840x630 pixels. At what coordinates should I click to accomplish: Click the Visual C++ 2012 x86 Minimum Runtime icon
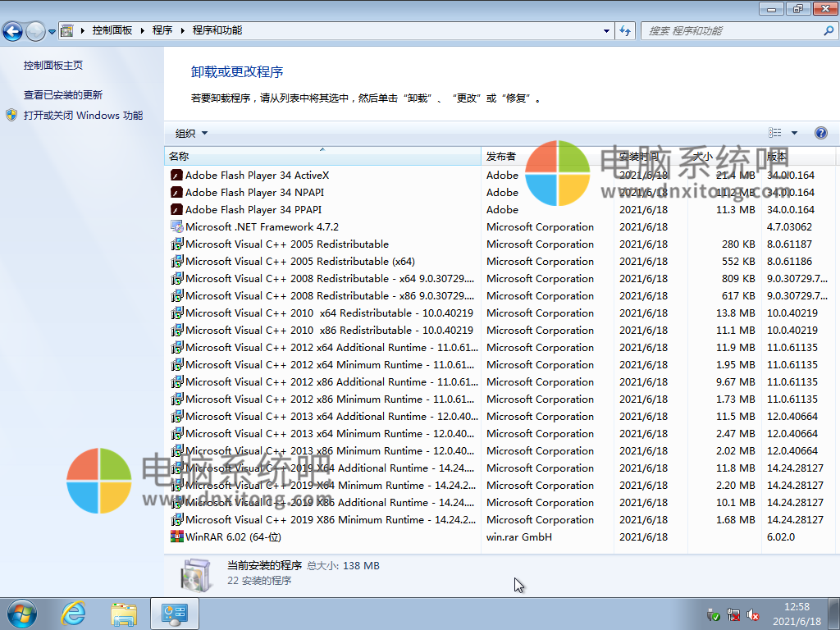click(177, 399)
